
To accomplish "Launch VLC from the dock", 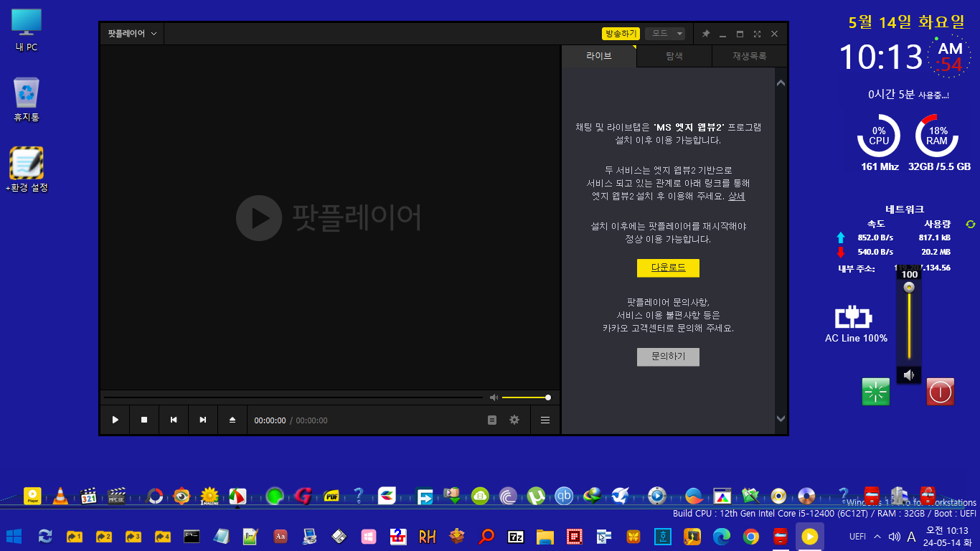I will click(61, 496).
